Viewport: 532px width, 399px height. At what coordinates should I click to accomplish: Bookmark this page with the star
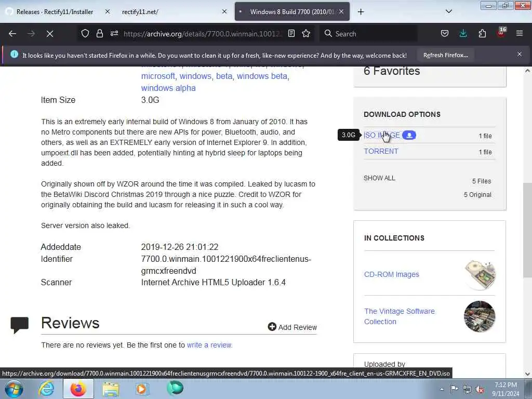tap(306, 33)
